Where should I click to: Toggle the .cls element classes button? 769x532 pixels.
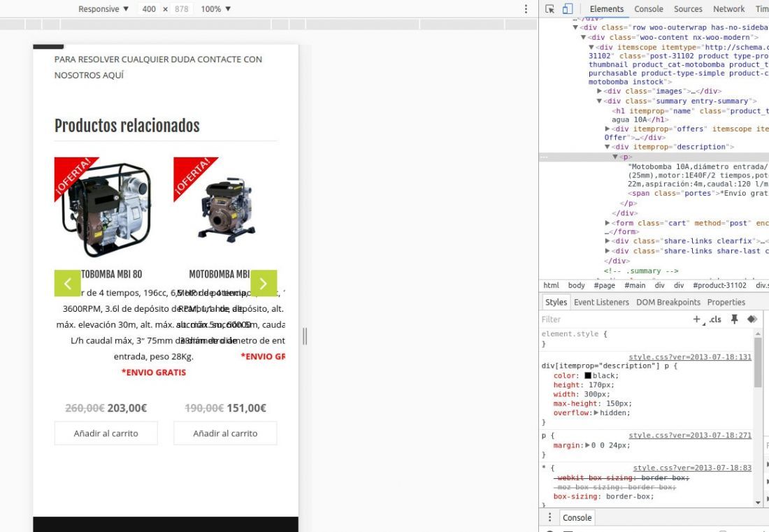[x=716, y=319]
